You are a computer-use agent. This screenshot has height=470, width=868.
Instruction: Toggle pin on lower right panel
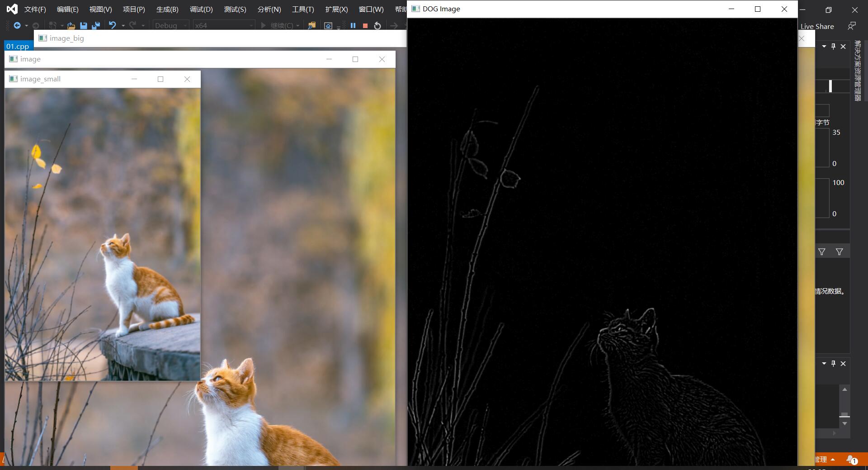(833, 363)
